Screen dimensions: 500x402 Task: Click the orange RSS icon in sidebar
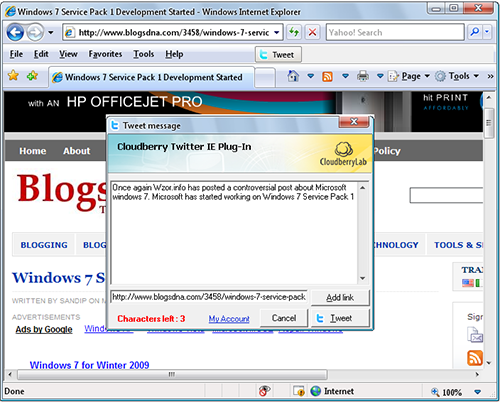475,358
